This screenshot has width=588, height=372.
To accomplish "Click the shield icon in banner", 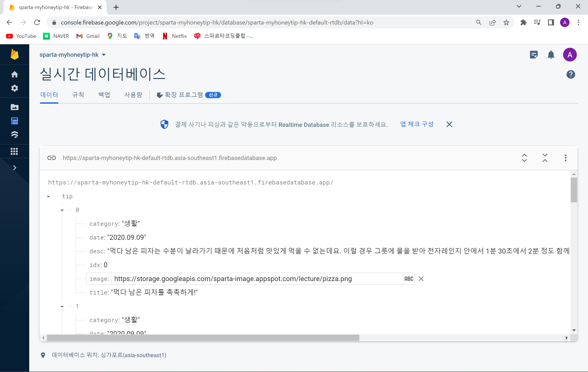I will [x=164, y=124].
